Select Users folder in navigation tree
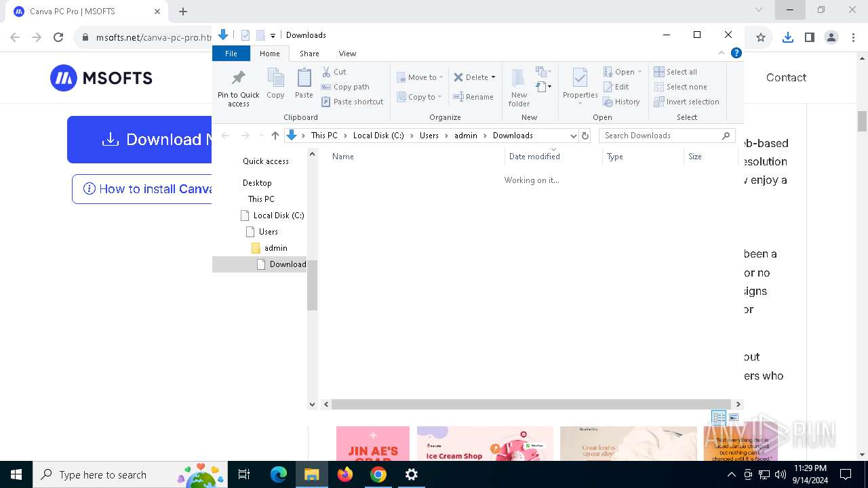Image resolution: width=868 pixels, height=488 pixels. click(263, 232)
